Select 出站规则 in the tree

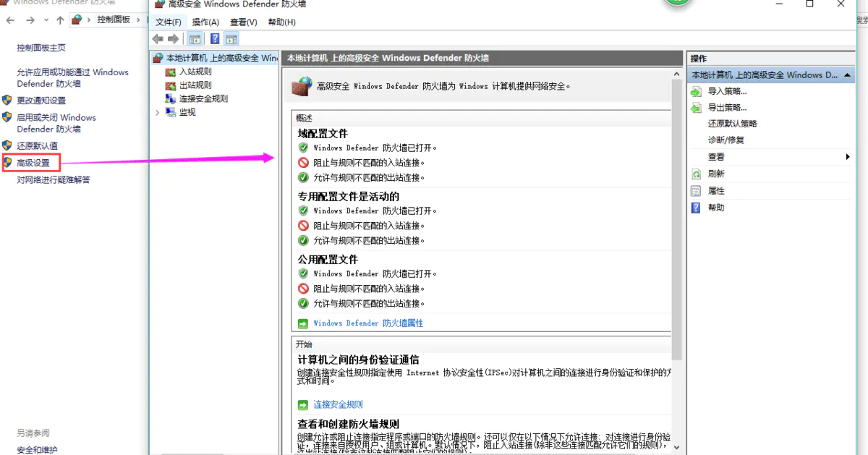pyautogui.click(x=195, y=85)
